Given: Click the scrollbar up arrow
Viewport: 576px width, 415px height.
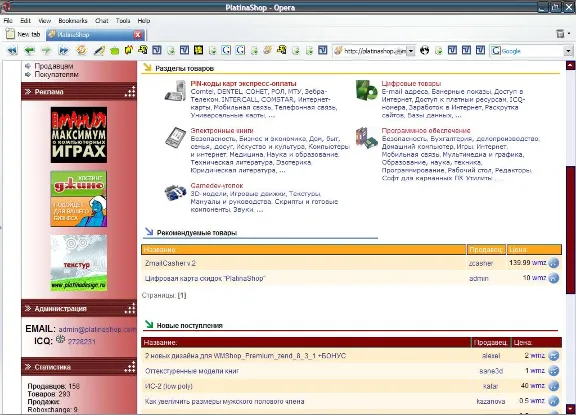Looking at the screenshot, I should [570, 66].
